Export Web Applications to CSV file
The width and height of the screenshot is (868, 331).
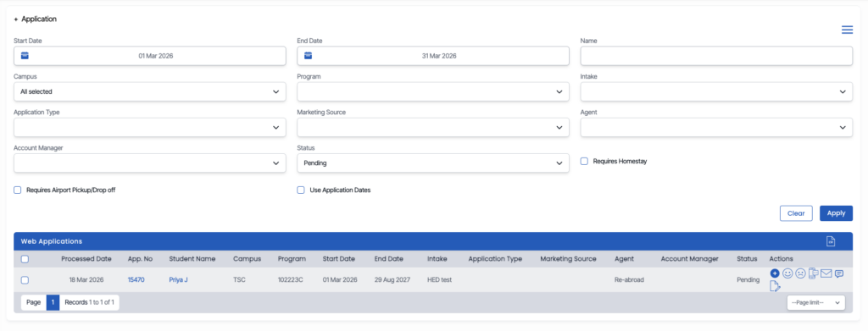coord(831,241)
